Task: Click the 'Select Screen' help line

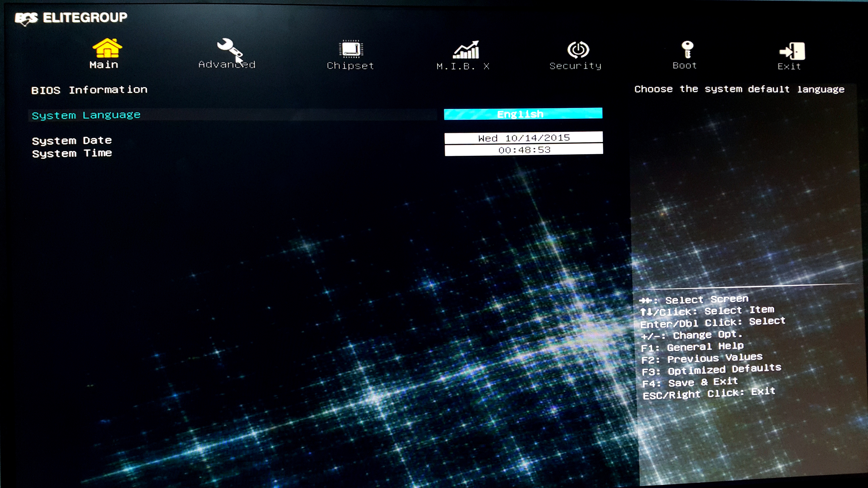Action: click(694, 299)
